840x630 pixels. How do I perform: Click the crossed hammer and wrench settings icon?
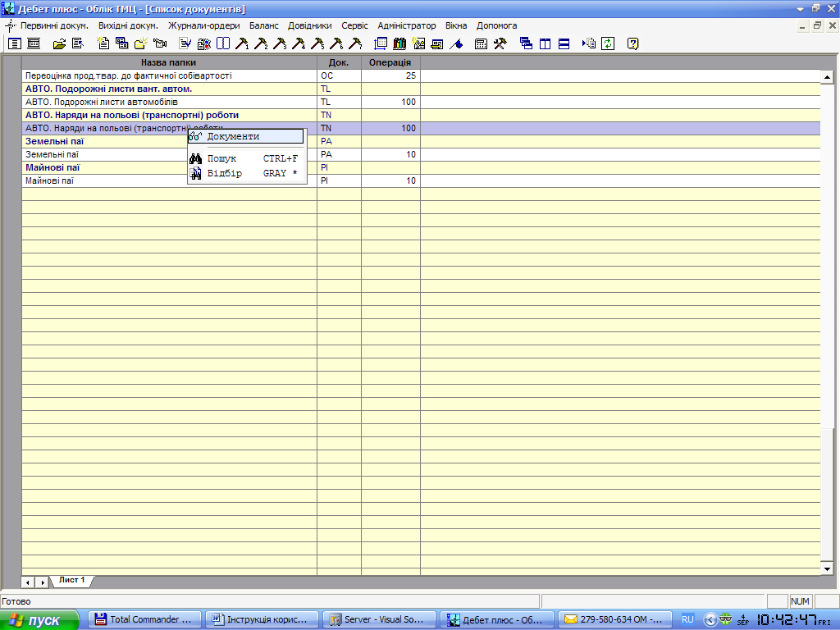click(x=500, y=44)
